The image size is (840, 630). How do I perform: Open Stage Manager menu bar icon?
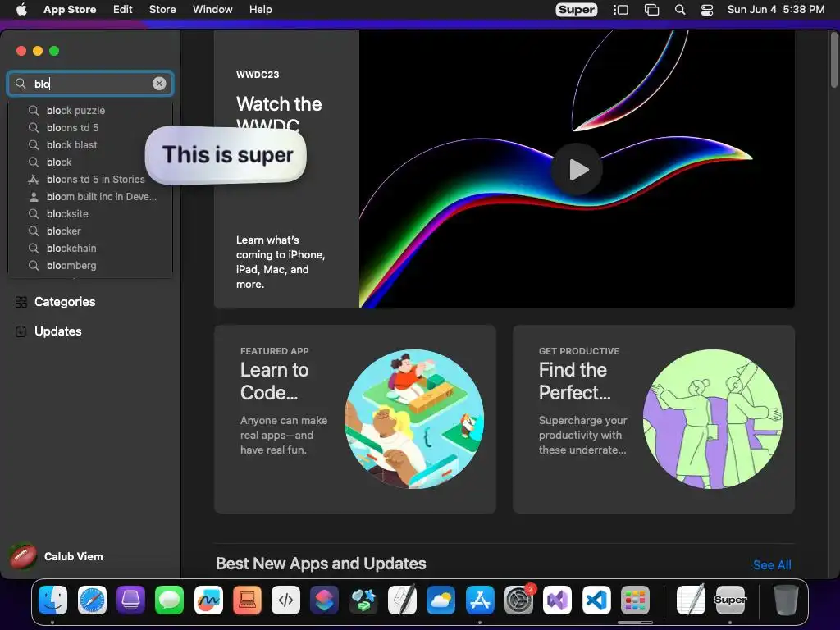click(620, 10)
